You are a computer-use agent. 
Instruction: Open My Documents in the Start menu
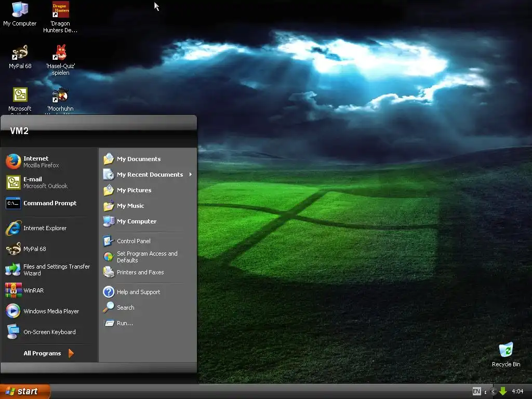(x=148, y=159)
